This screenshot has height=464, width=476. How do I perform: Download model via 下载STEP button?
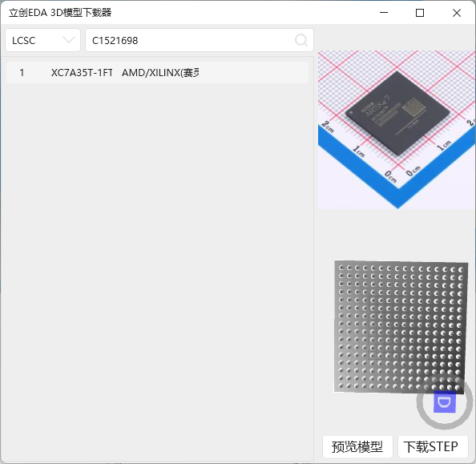click(x=433, y=446)
